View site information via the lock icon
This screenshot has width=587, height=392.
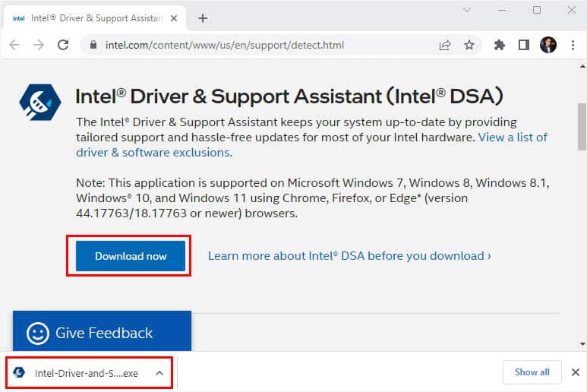(93, 45)
